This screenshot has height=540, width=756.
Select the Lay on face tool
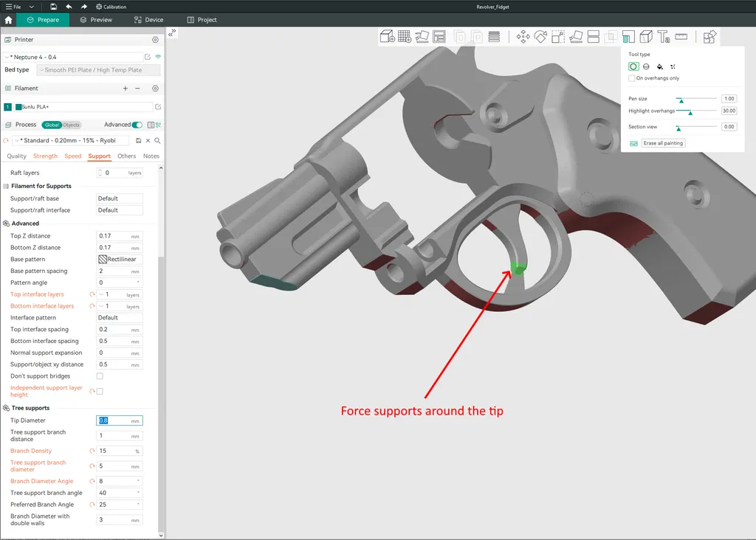pyautogui.click(x=576, y=37)
